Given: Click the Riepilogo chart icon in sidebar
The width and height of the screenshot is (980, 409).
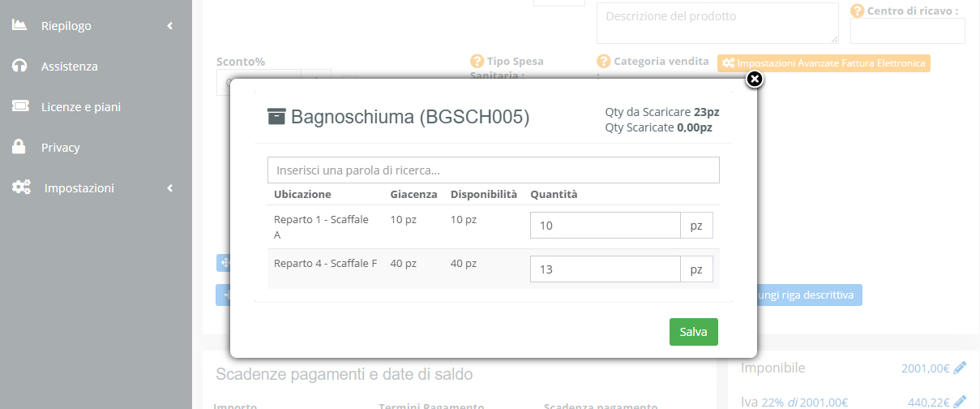Looking at the screenshot, I should point(20,25).
